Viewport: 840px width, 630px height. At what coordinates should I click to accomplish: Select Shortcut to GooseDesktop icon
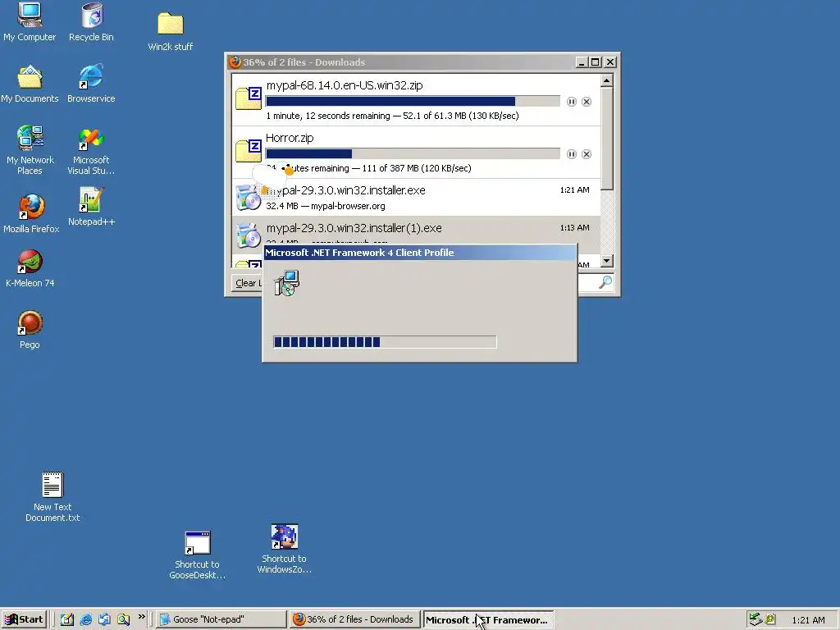click(197, 555)
